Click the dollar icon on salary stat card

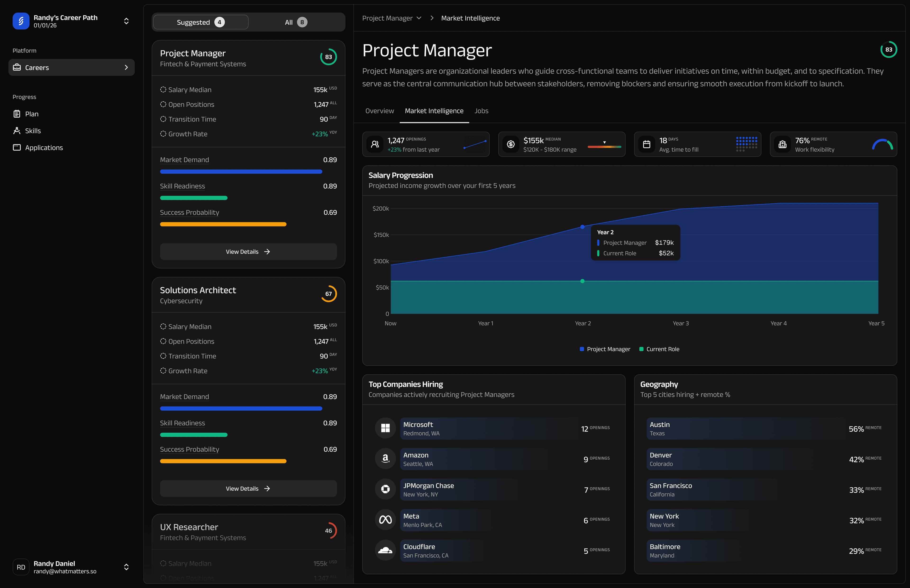(510, 144)
